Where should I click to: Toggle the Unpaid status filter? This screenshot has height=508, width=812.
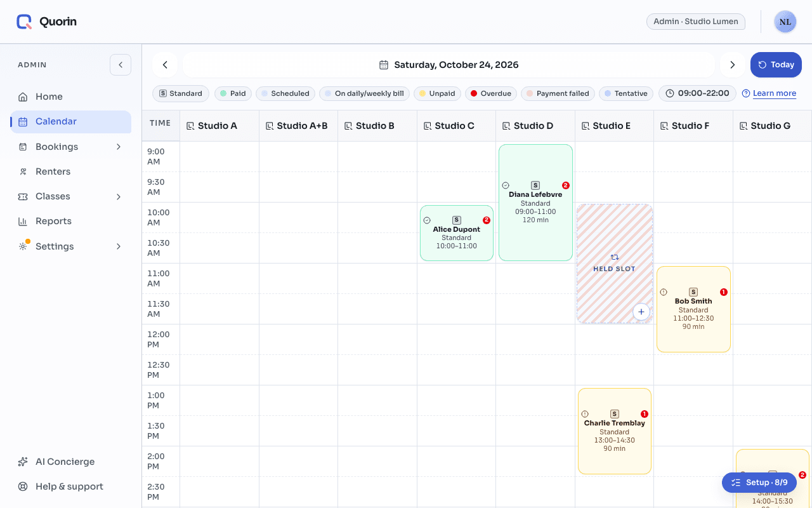(x=437, y=93)
